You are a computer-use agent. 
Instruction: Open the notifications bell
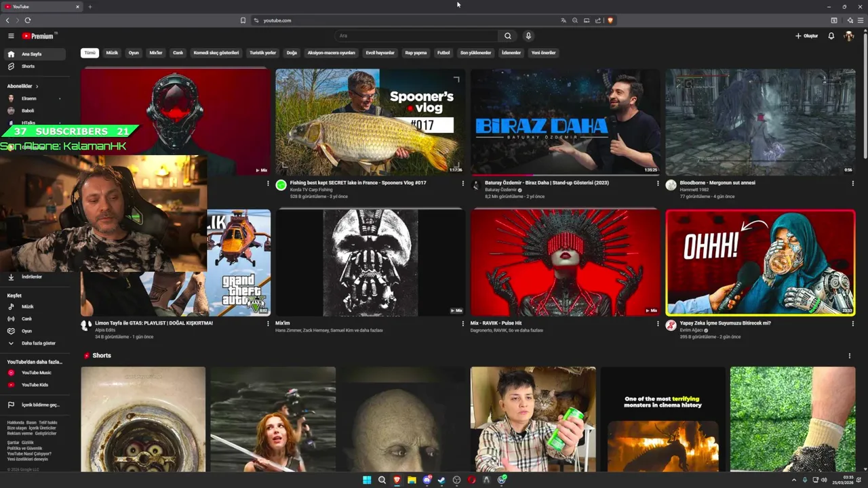tap(831, 36)
